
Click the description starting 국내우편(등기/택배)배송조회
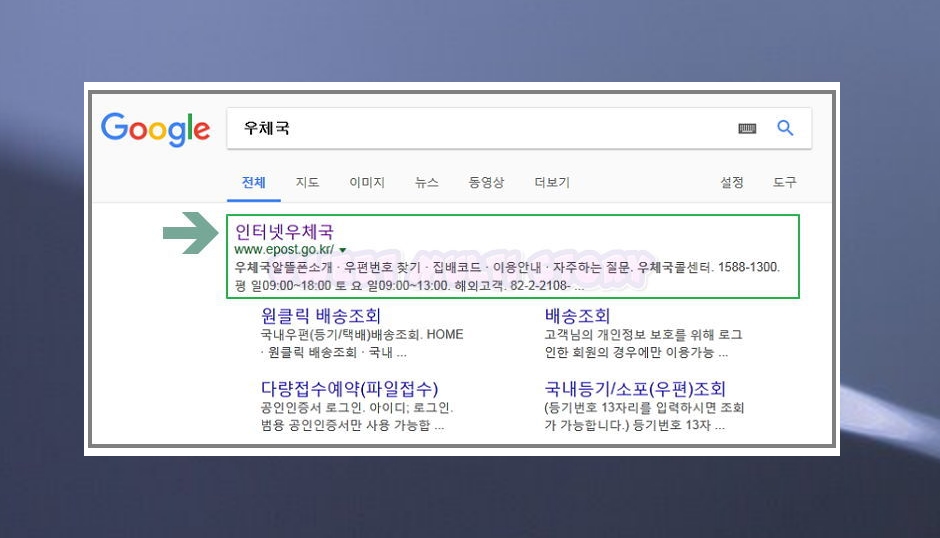pyautogui.click(x=362, y=343)
